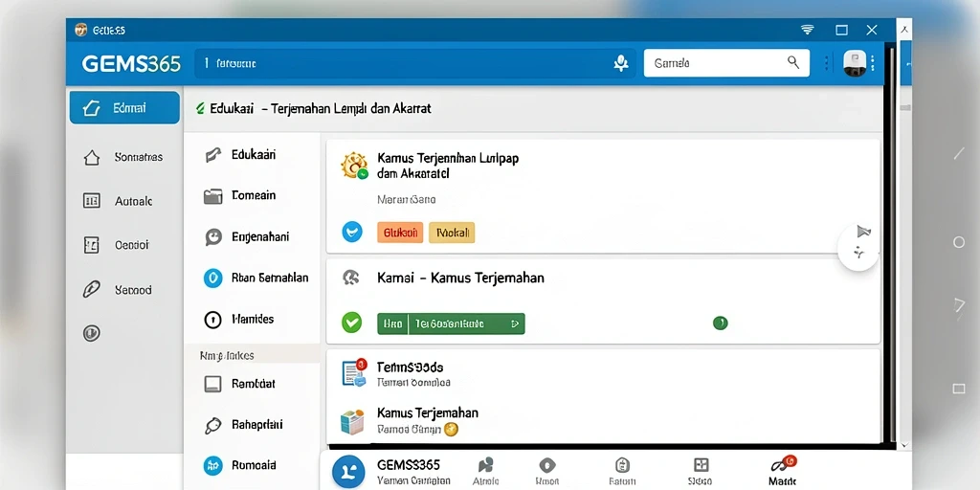Click the circle home button on device edge
The image size is (980, 490).
pyautogui.click(x=959, y=242)
